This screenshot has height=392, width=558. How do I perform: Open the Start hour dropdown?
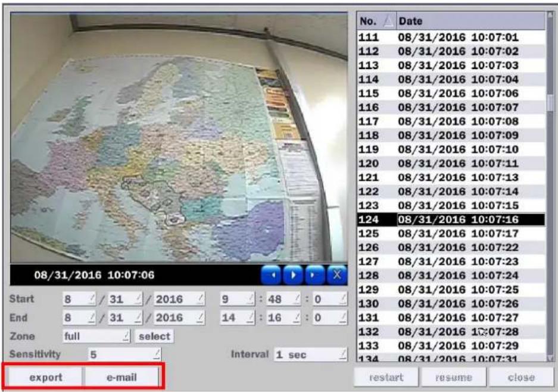point(237,299)
